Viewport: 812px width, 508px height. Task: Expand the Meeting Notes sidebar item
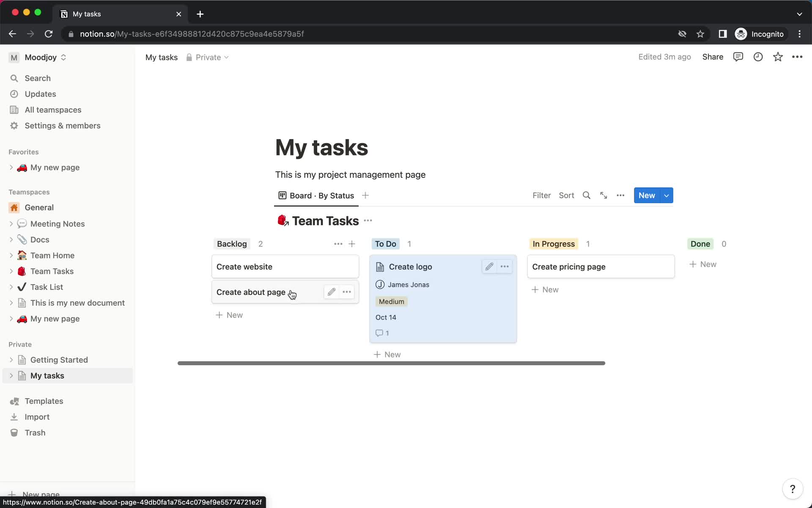pos(11,224)
